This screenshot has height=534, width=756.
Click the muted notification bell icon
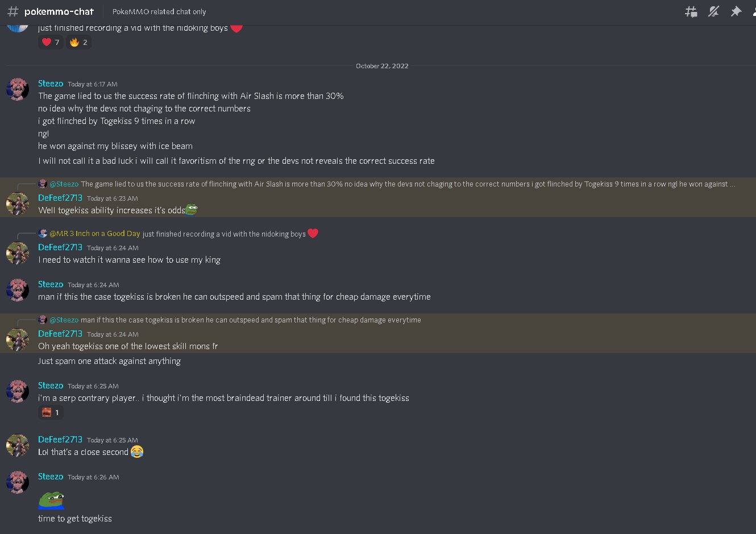tap(714, 11)
